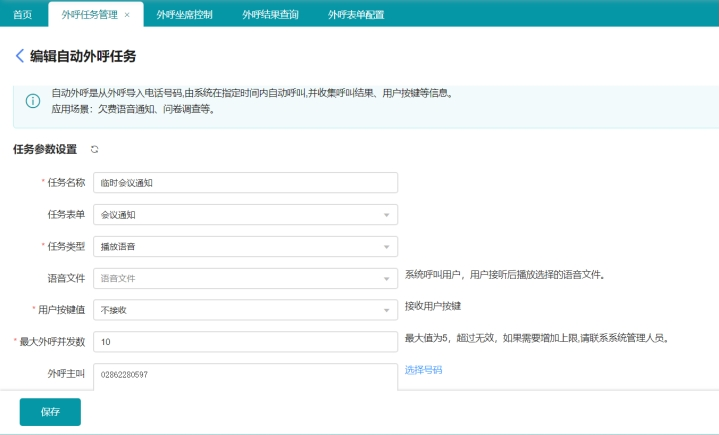Click the back arrow beside 编辑自动外呼任务
Screen dimensions: 719x435
[x=19, y=56]
